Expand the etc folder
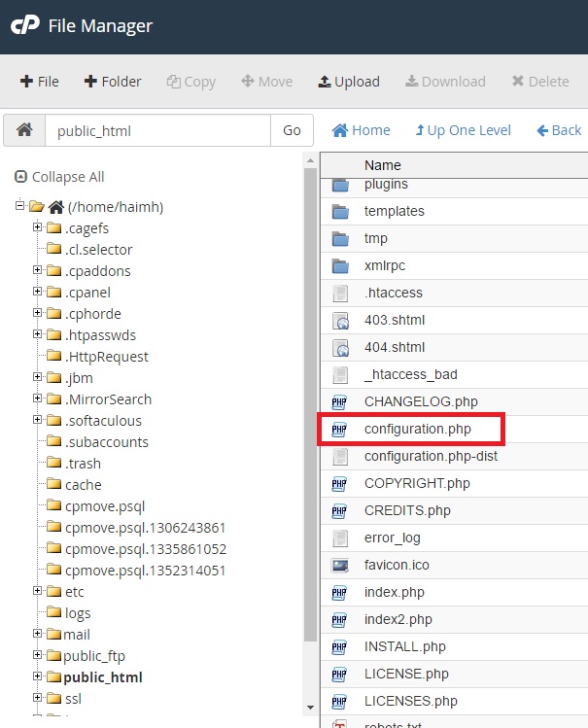 click(x=37, y=591)
